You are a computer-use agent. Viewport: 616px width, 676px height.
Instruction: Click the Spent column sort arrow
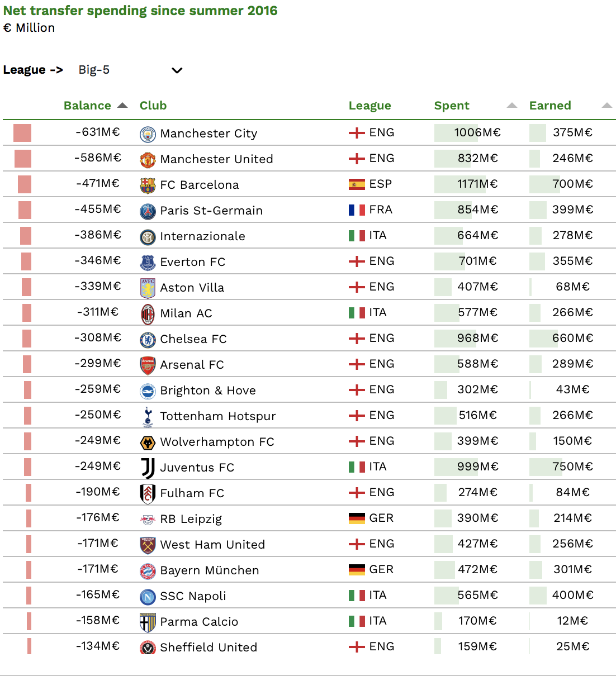[x=511, y=106]
